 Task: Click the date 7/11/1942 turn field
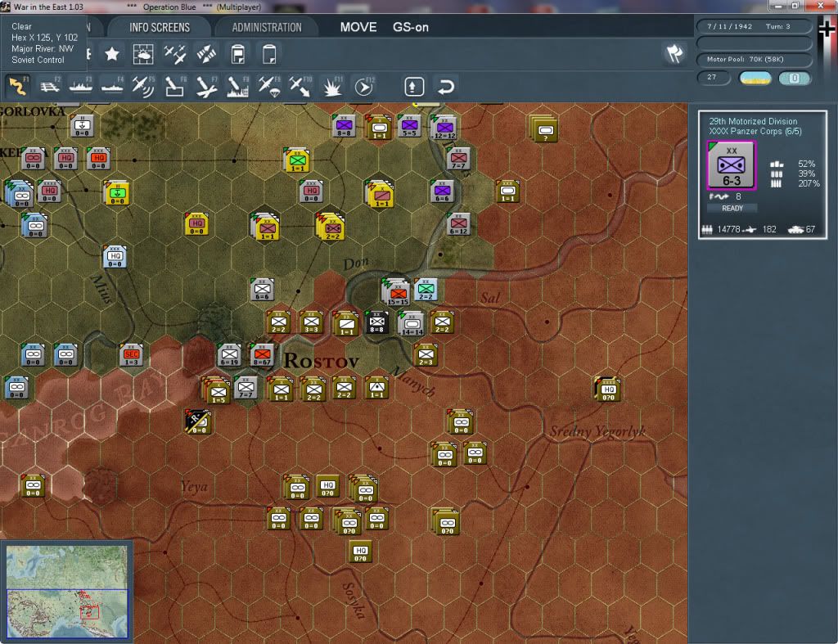tap(753, 26)
